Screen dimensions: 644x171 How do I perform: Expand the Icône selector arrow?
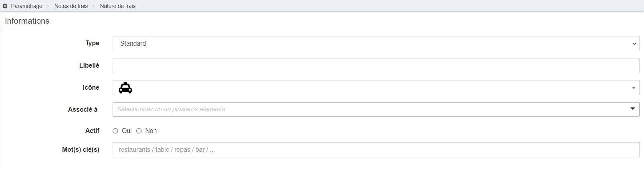pos(634,88)
